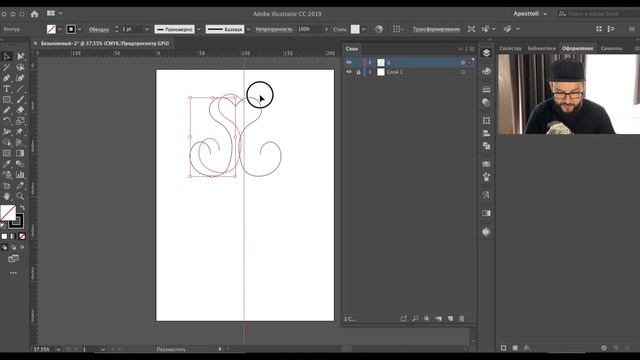Open brush definition dropdown
Image resolution: width=640 pixels, height=360 pixels.
pyautogui.click(x=248, y=29)
